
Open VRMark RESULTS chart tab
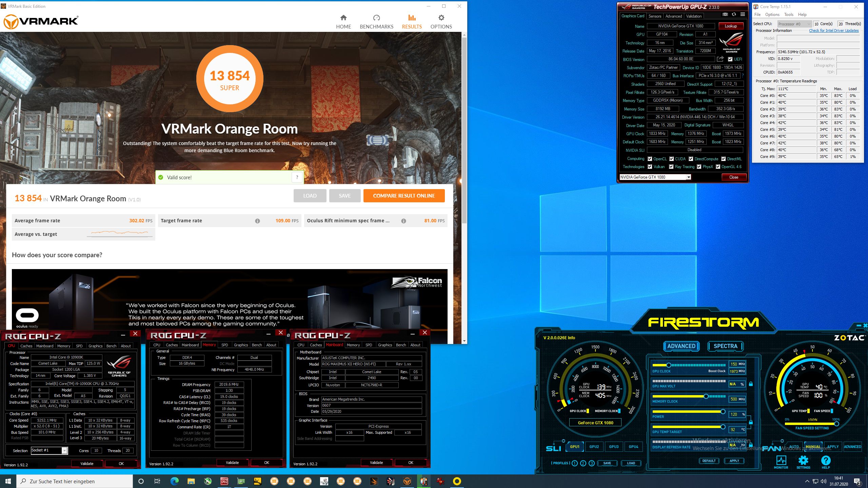coord(412,22)
